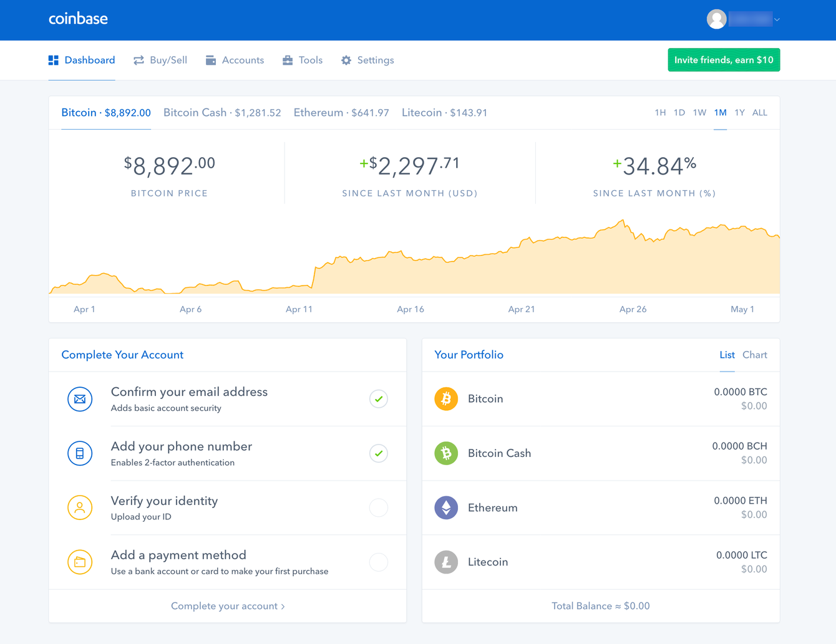
Task: Click the Bitcoin Cash icon in the portfolio
Action: [446, 453]
